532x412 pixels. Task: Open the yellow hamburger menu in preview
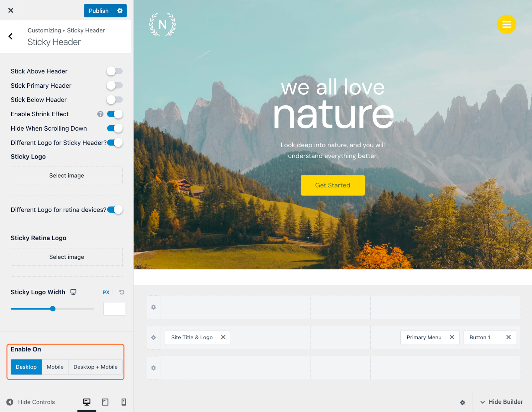506,24
